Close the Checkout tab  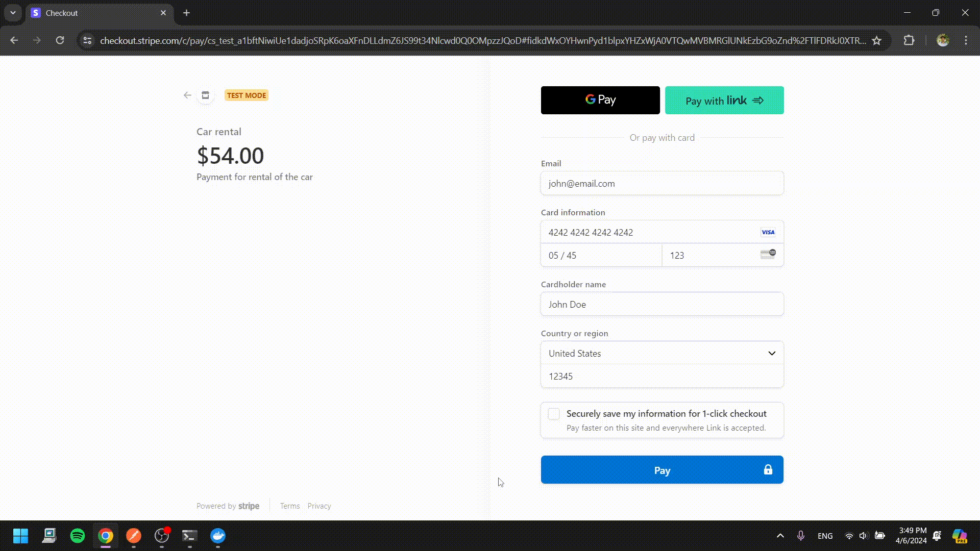163,13
